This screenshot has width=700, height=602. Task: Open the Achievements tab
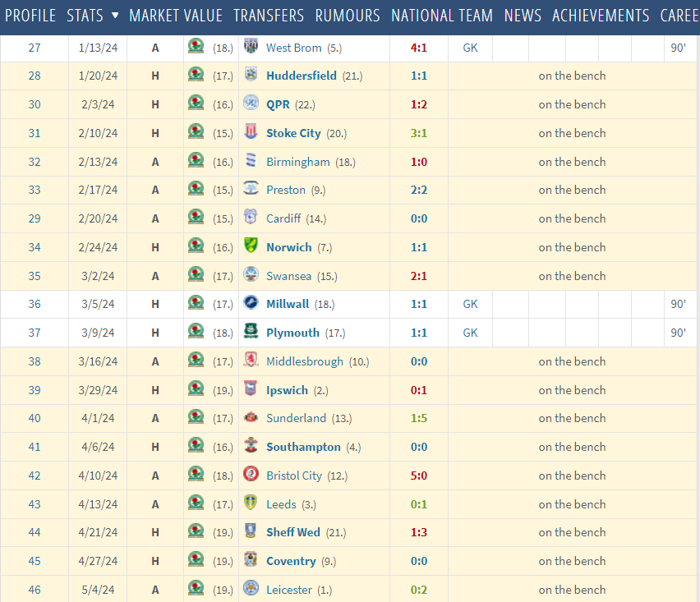click(601, 16)
